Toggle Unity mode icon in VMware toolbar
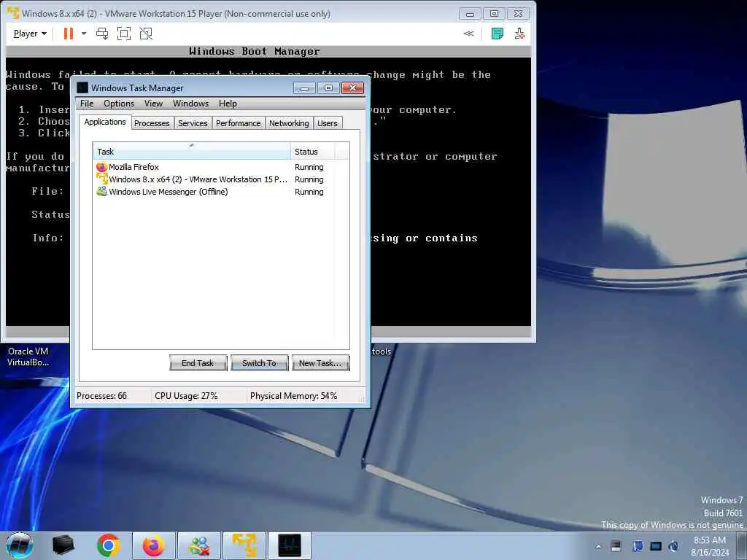 click(x=146, y=34)
